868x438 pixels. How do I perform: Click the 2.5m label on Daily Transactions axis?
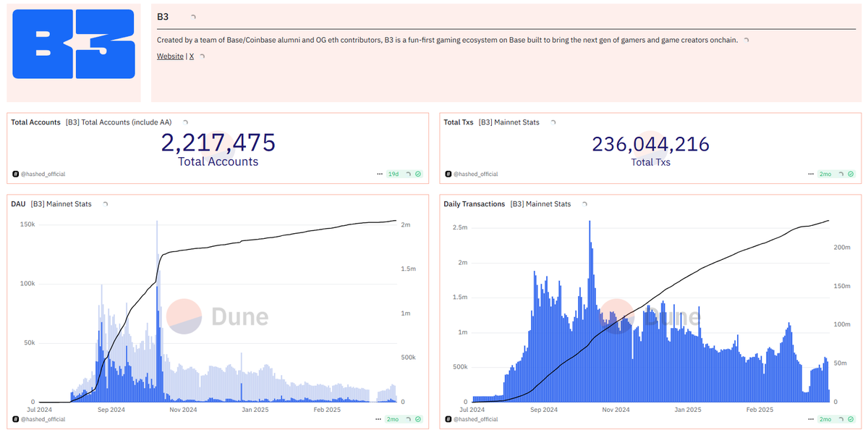(x=459, y=227)
